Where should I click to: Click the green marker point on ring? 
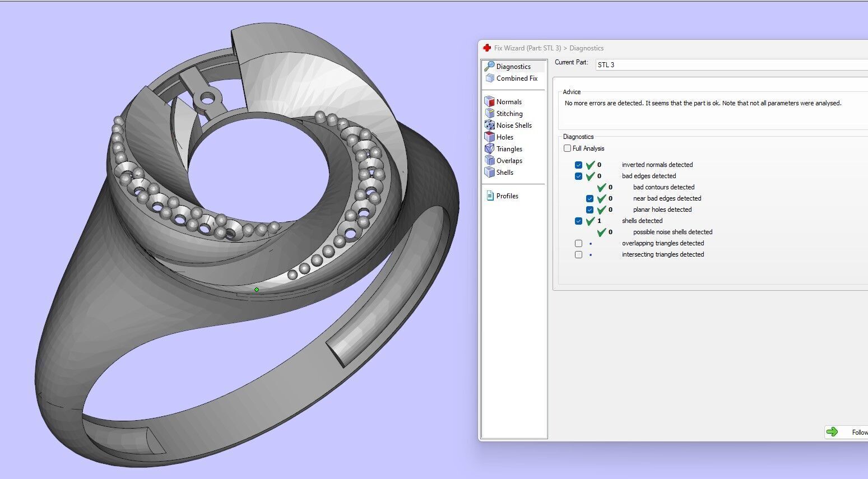point(257,290)
